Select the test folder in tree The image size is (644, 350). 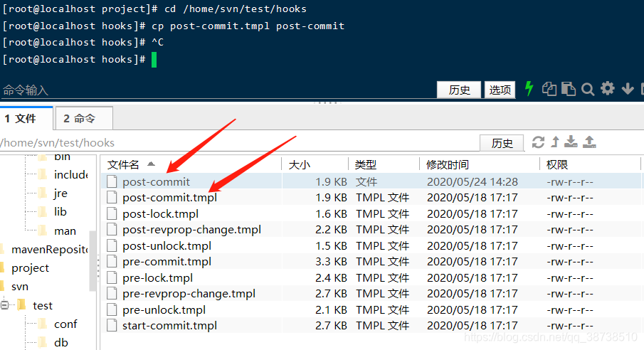[42, 306]
